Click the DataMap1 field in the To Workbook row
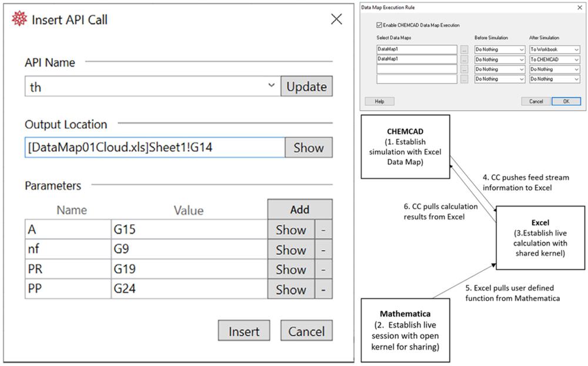The width and height of the screenshot is (588, 366). tap(417, 49)
